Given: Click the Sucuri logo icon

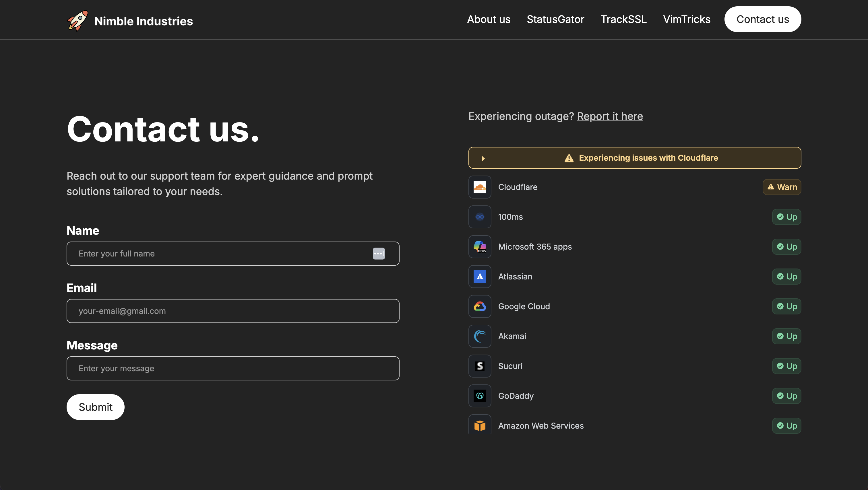Looking at the screenshot, I should (479, 366).
